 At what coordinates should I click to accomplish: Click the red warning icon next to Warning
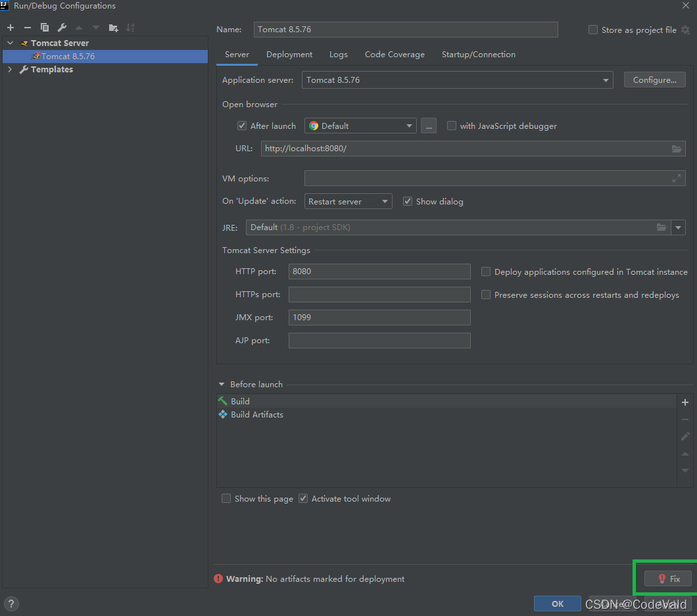coord(218,579)
